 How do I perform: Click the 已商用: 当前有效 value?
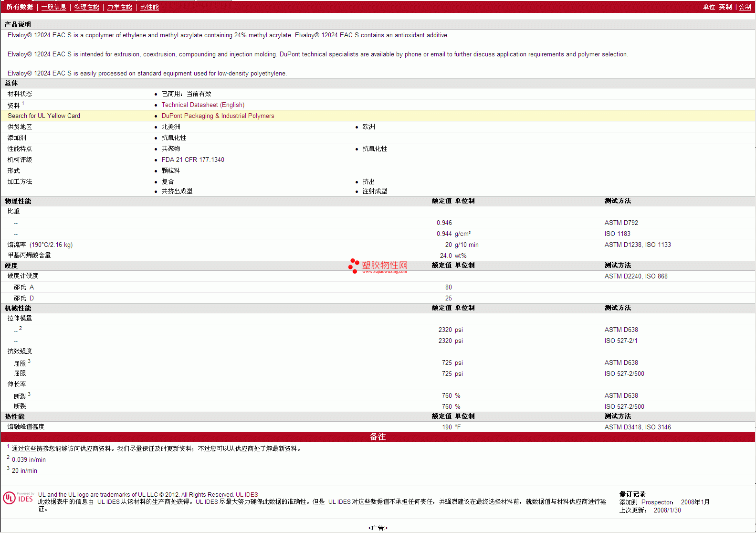coord(186,94)
